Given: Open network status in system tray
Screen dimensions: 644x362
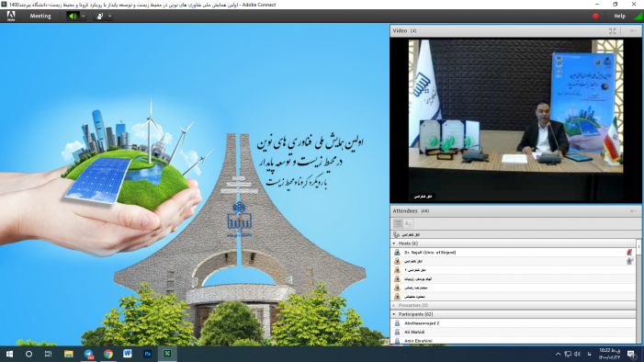Looking at the screenshot, I should click(x=568, y=354).
